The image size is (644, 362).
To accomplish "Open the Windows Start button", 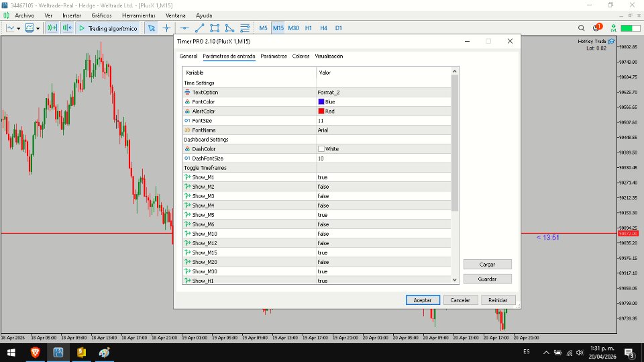I will coord(11,353).
